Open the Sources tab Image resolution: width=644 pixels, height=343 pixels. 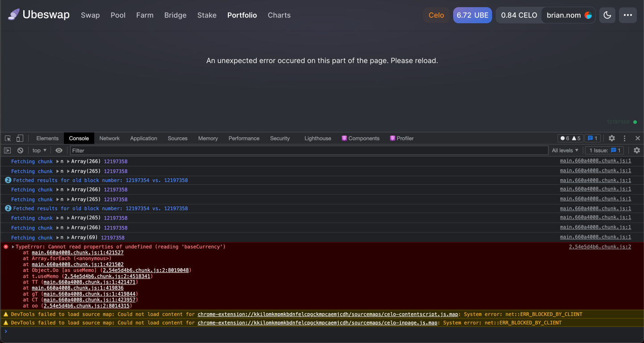click(177, 138)
